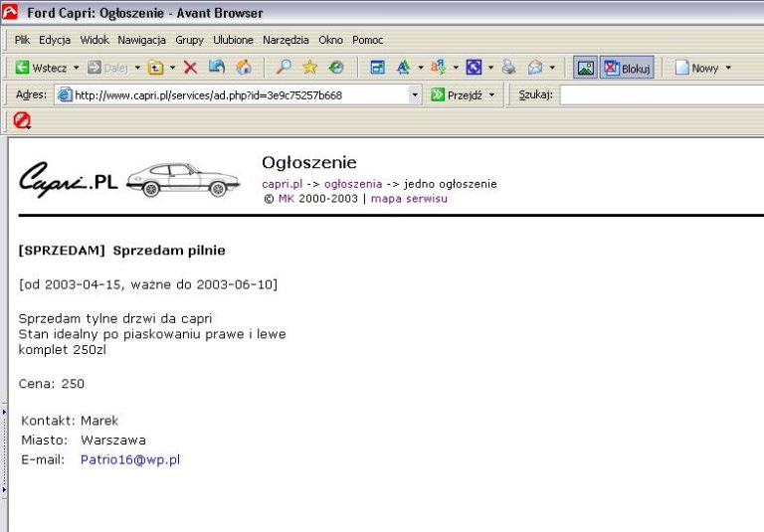The width and height of the screenshot is (764, 532).
Task: Click the 'Marek' contact name
Action: click(x=99, y=421)
